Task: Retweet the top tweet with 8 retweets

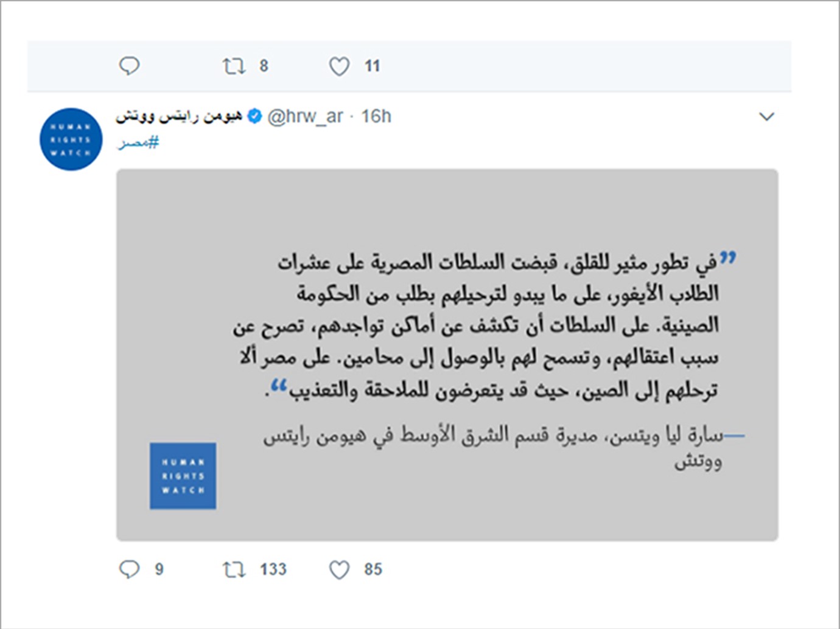Action: [x=234, y=66]
